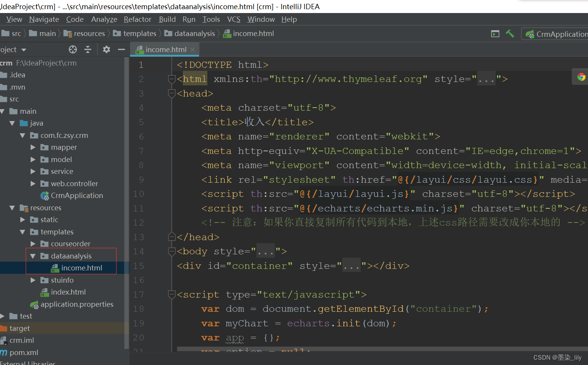
Task: Expand the folded style on body tag
Action: [266, 252]
